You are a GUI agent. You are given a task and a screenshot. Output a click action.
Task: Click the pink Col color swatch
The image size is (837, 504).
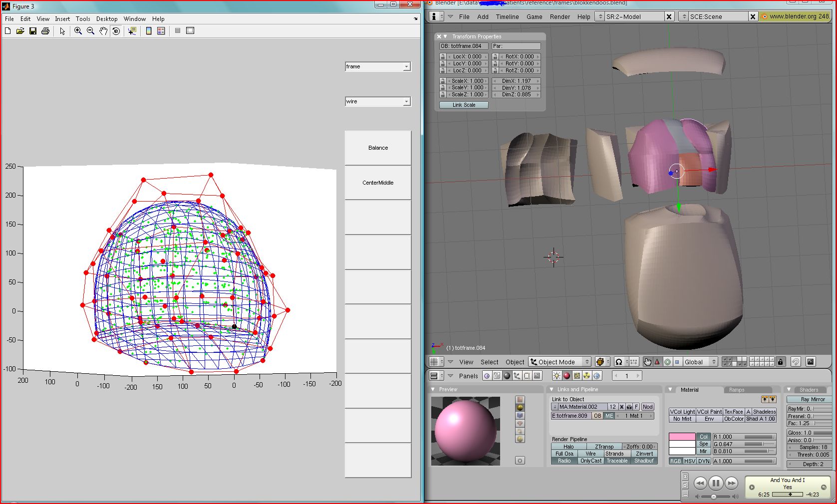tap(682, 437)
